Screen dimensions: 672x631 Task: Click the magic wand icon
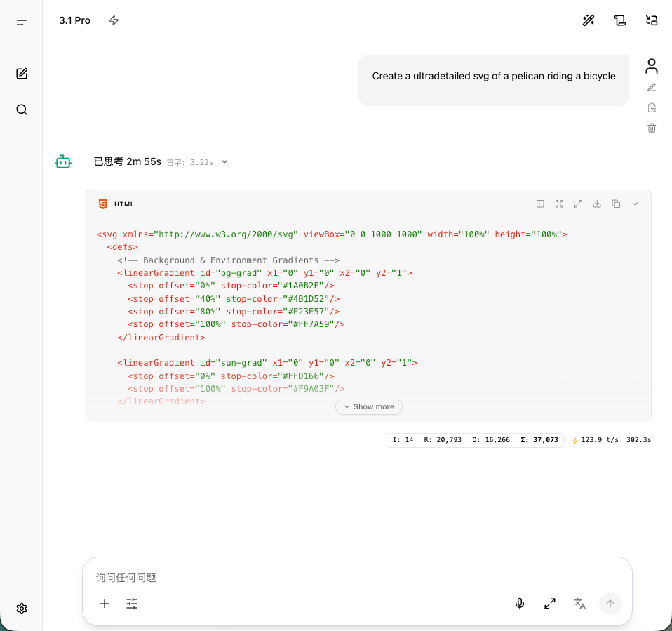click(589, 20)
